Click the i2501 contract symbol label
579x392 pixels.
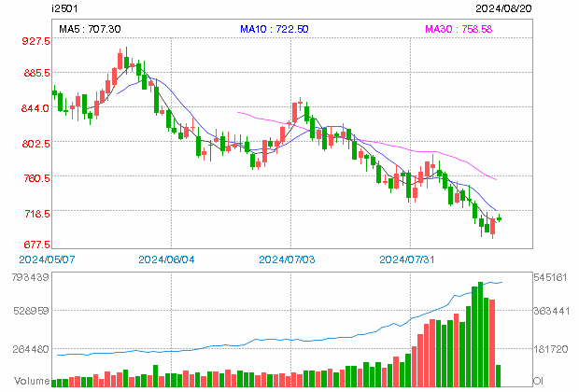[64, 7]
